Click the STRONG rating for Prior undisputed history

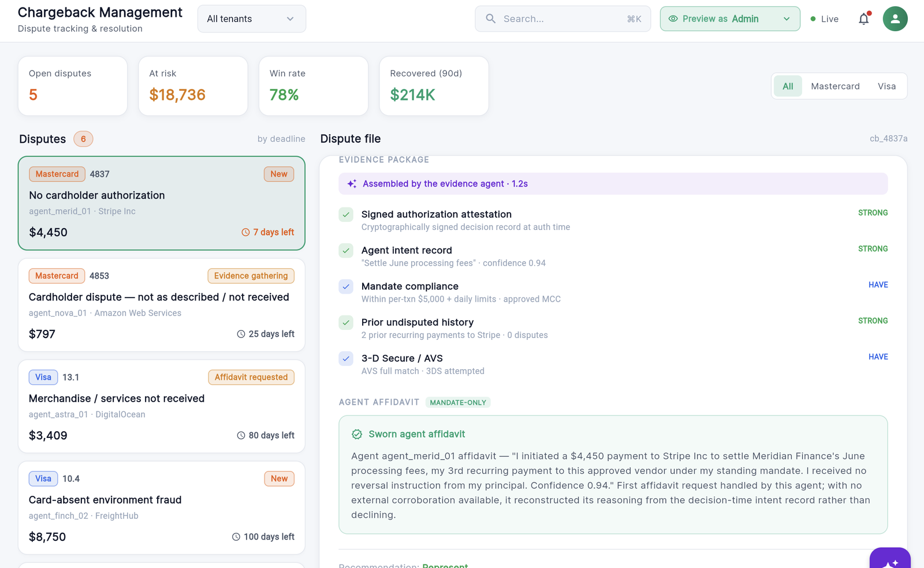(x=873, y=321)
